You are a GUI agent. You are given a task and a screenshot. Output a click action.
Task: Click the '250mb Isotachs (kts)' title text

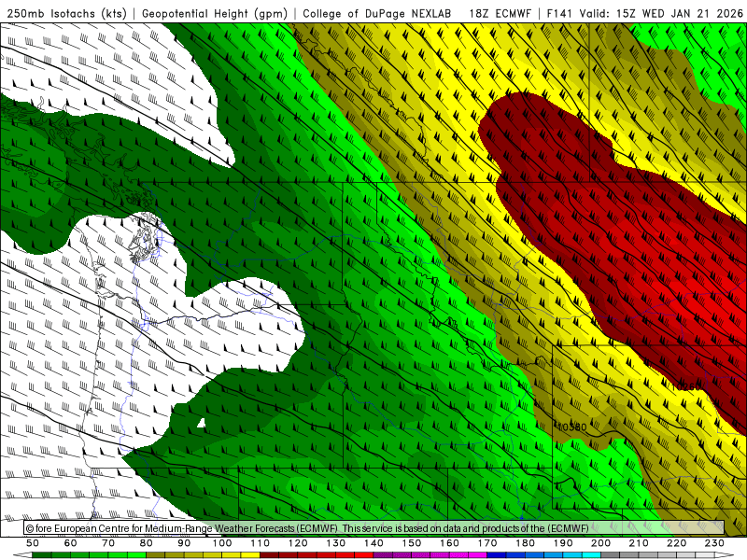[66, 13]
